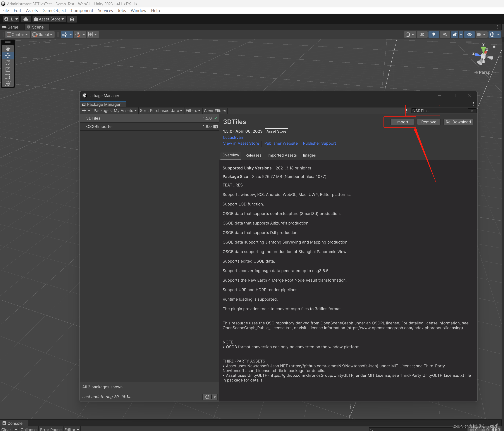The height and width of the screenshot is (431, 504).
Task: Select the Move tool
Action: click(8, 55)
